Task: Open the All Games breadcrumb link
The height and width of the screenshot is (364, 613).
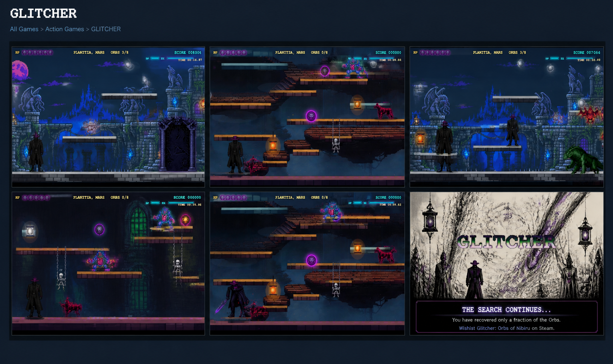Action: pyautogui.click(x=24, y=29)
